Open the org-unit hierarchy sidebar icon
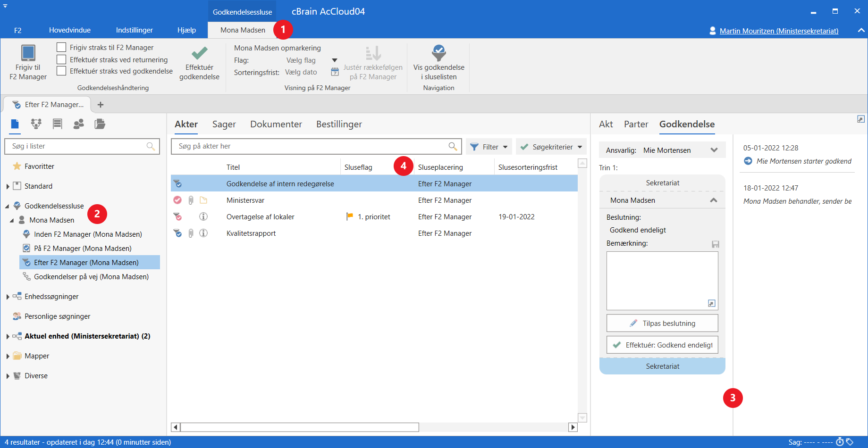This screenshot has height=448, width=868. (x=36, y=124)
